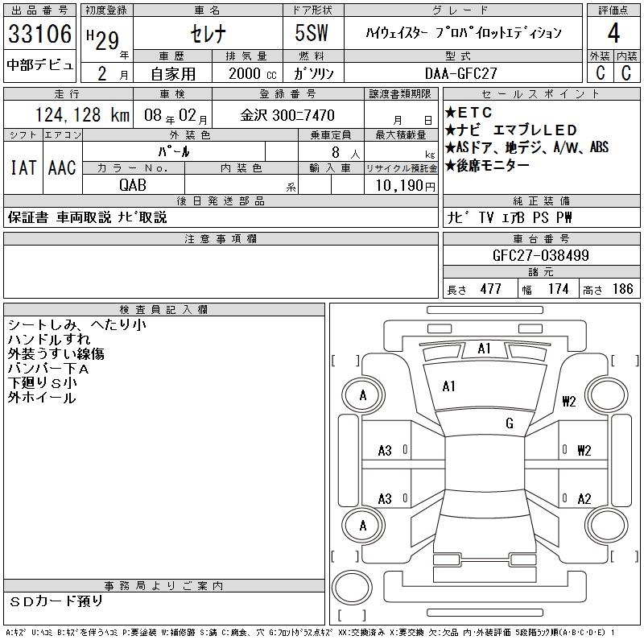Image resolution: width=644 pixels, height=644 pixels.
Task: Click mileage value 124,128 km
Action: point(82,115)
